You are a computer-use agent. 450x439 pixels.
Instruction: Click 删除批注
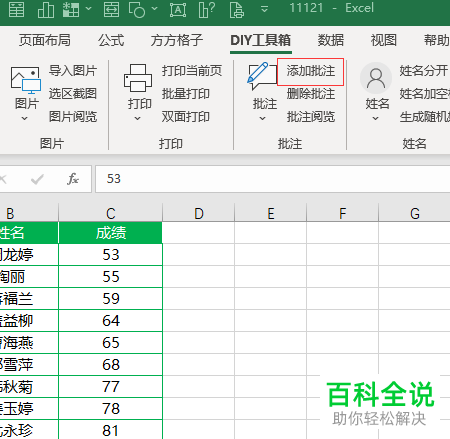[x=311, y=94]
